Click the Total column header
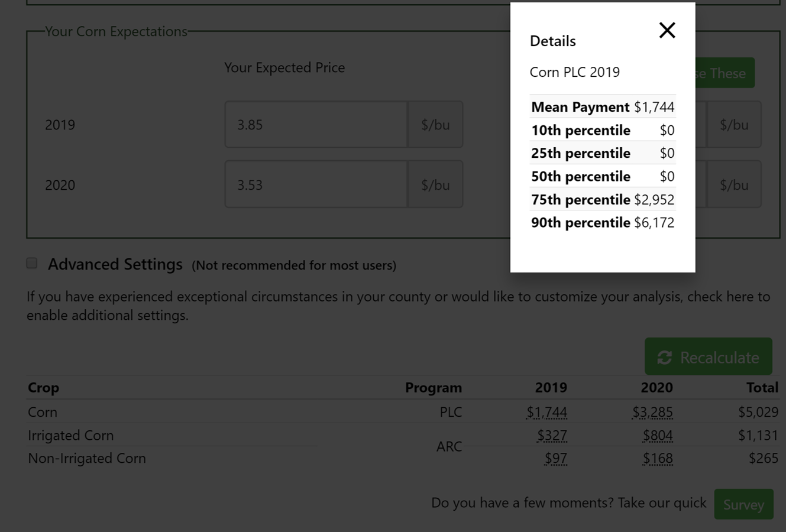Image resolution: width=786 pixels, height=532 pixels. pos(762,388)
